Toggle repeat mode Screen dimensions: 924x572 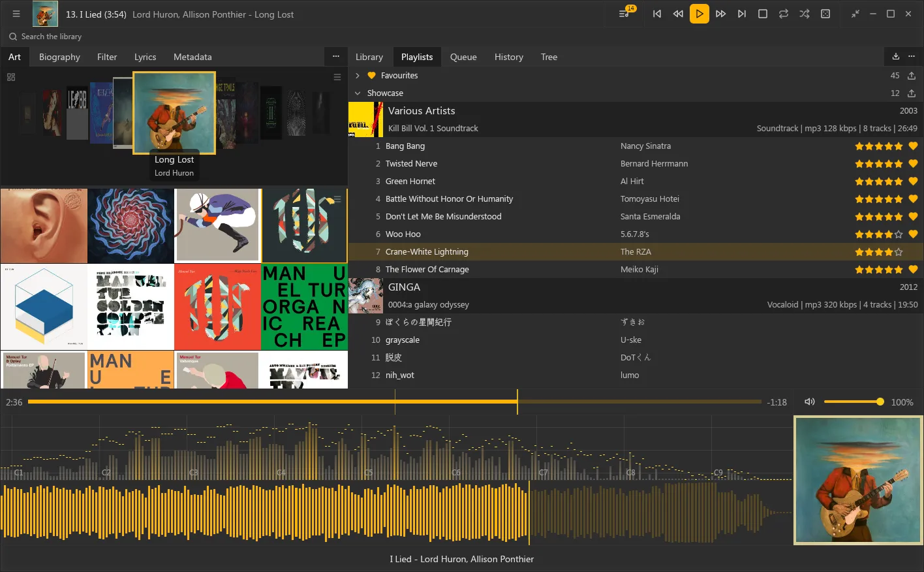point(784,14)
